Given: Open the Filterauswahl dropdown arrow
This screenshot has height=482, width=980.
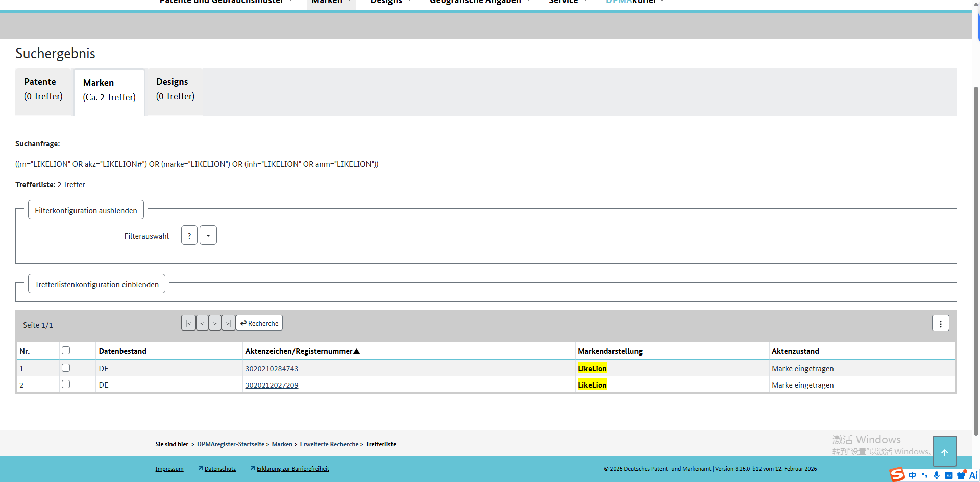Looking at the screenshot, I should coord(208,236).
